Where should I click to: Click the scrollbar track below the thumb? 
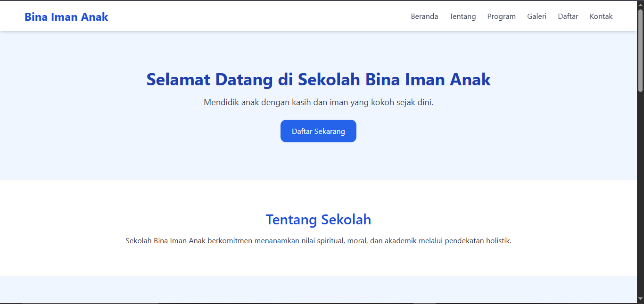pos(640,189)
